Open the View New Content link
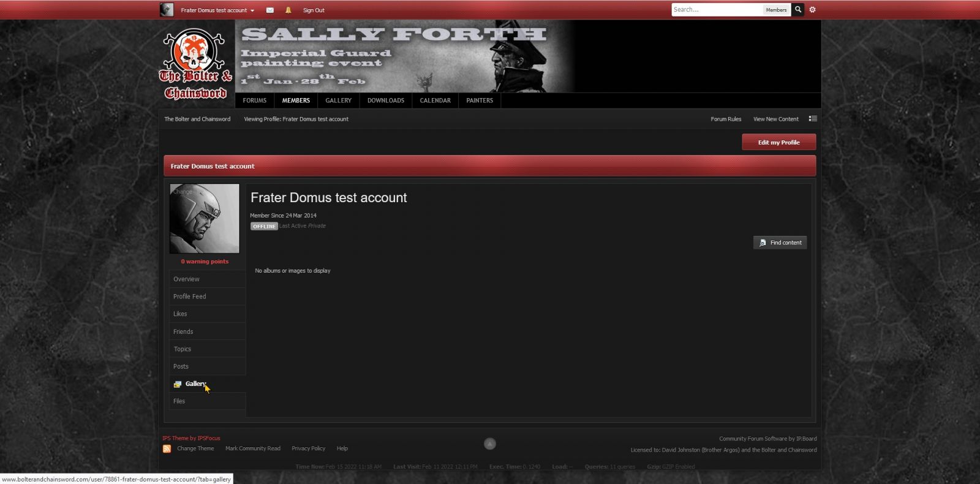Viewport: 980px width, 484px height. pyautogui.click(x=775, y=119)
